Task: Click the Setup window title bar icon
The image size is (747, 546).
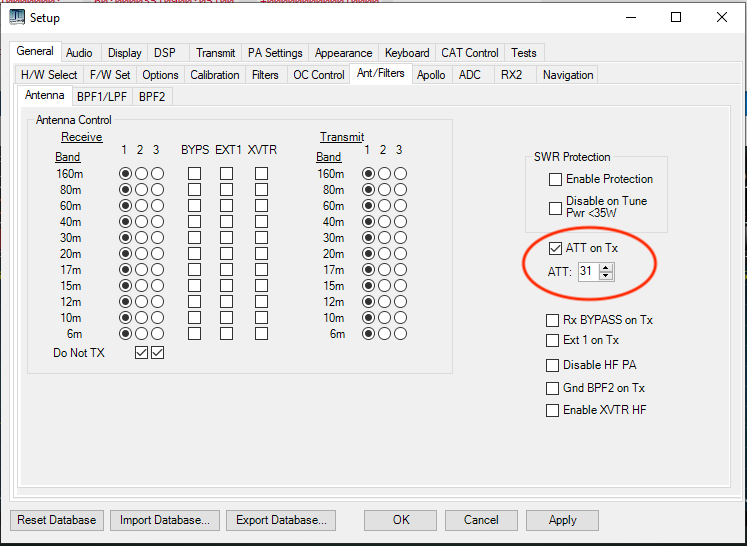Action: point(17,17)
